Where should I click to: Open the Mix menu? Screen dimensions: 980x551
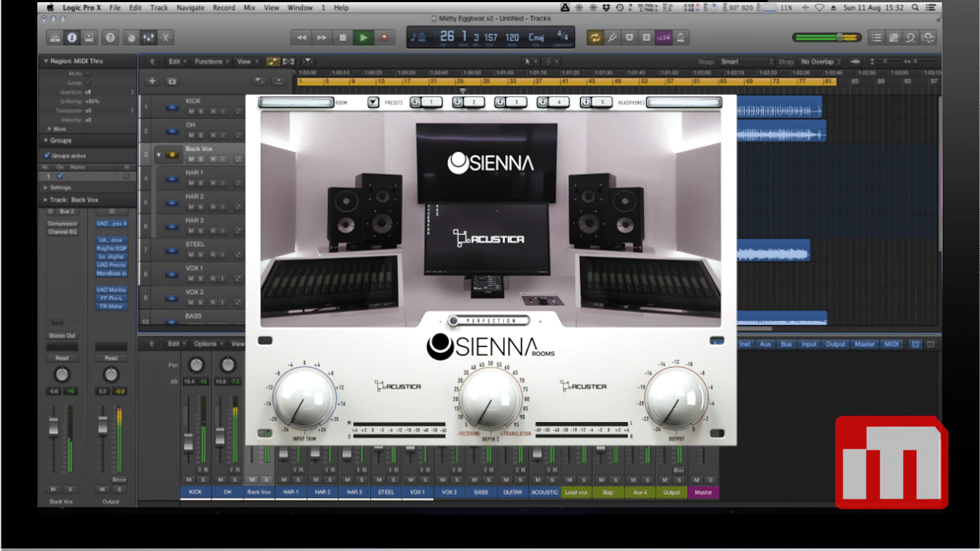tap(250, 8)
